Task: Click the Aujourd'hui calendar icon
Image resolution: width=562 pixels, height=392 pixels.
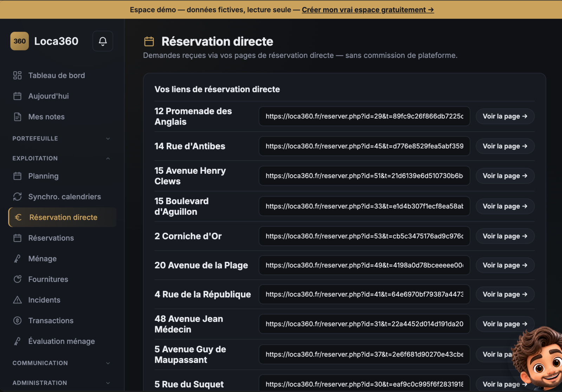Action: click(x=17, y=96)
